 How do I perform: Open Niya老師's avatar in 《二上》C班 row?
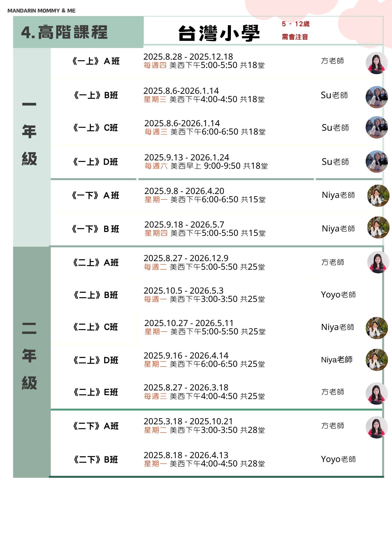click(x=376, y=328)
